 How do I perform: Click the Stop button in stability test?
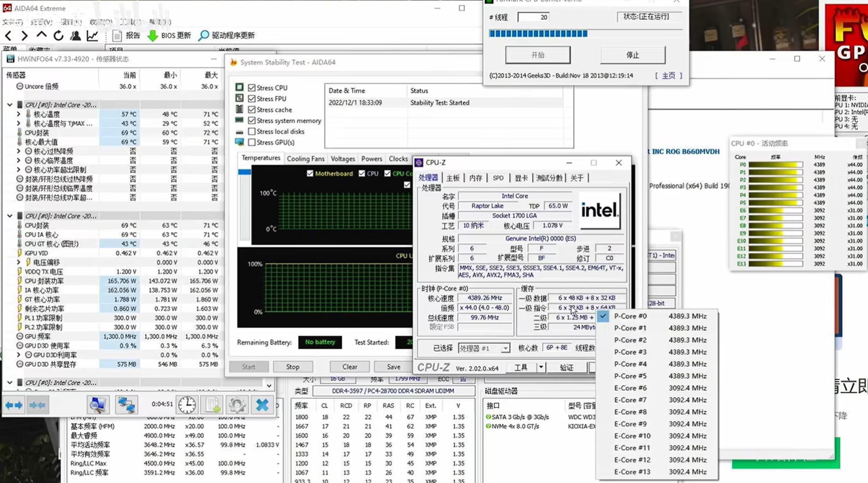pyautogui.click(x=293, y=366)
